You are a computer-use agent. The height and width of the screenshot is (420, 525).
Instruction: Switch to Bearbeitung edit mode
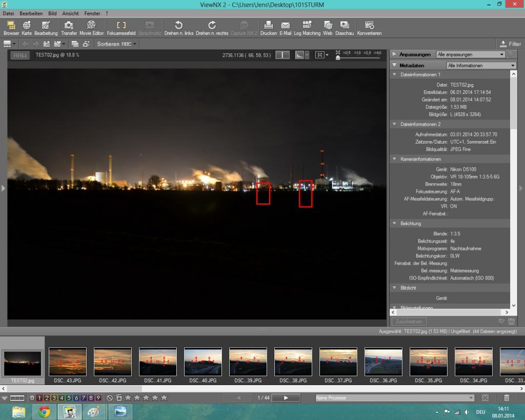click(x=46, y=28)
